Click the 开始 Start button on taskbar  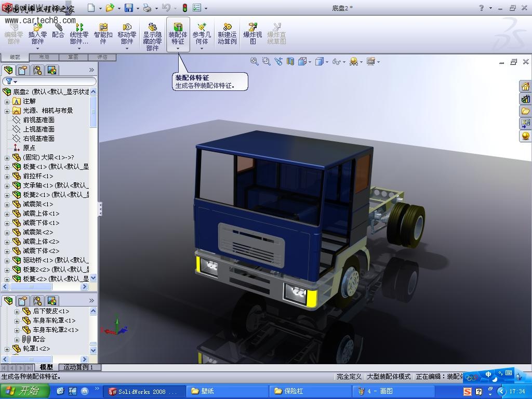point(23,391)
